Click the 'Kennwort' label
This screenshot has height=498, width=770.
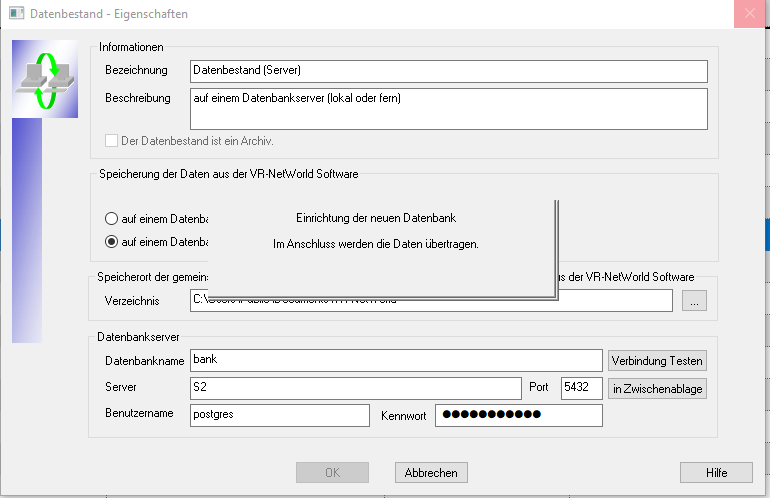pyautogui.click(x=404, y=416)
